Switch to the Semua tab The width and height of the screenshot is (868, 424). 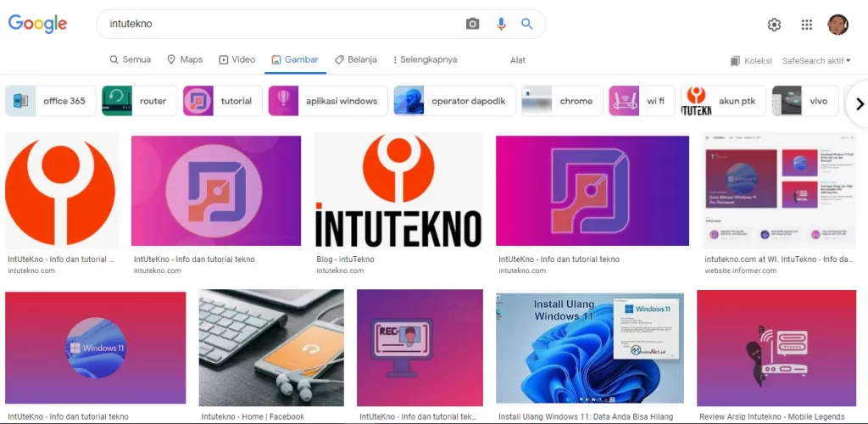click(130, 59)
